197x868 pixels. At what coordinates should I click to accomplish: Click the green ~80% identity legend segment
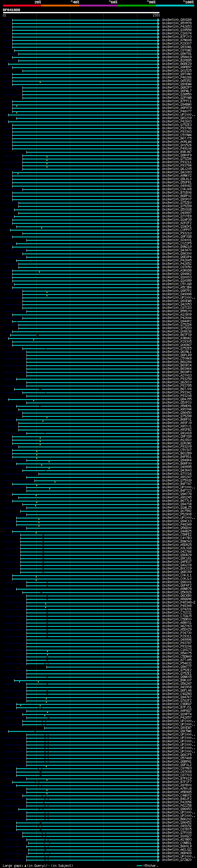click(x=137, y=6)
